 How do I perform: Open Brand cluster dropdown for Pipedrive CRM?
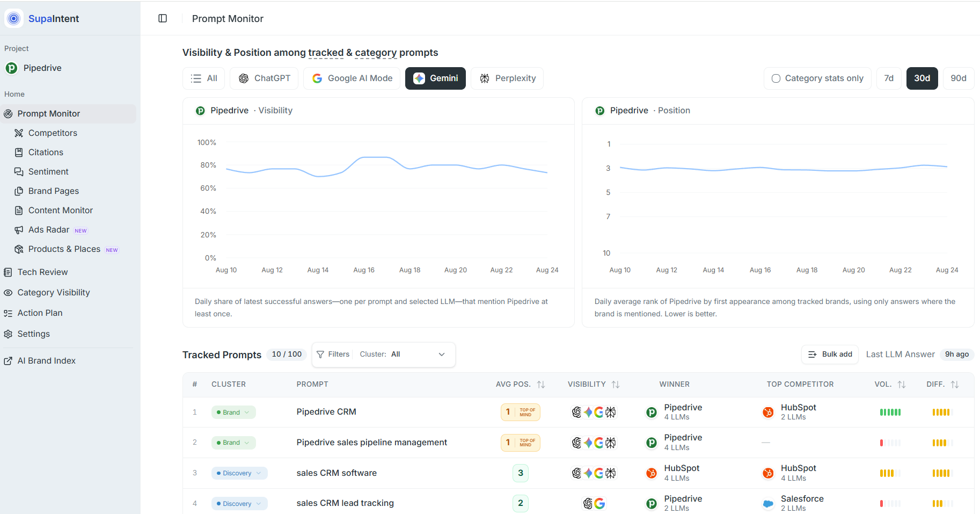pyautogui.click(x=233, y=412)
